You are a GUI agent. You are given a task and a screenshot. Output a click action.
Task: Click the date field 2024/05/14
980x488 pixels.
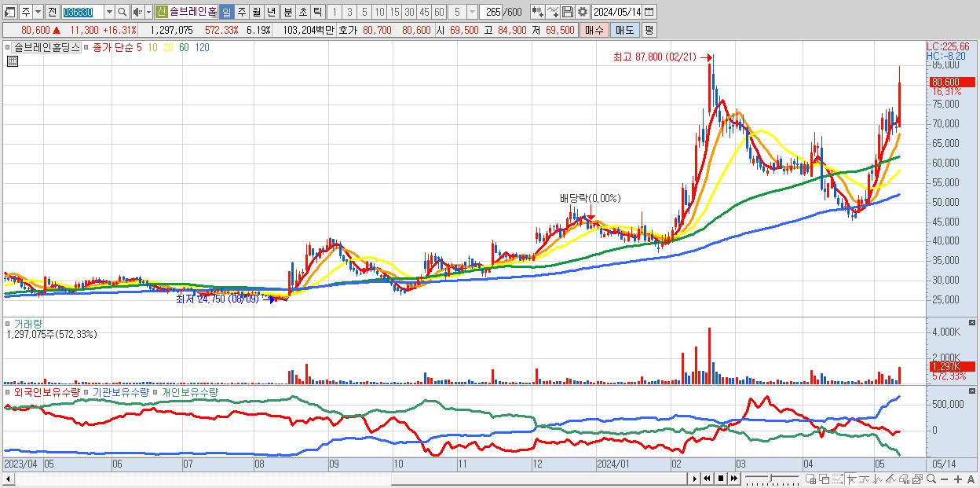tap(617, 12)
